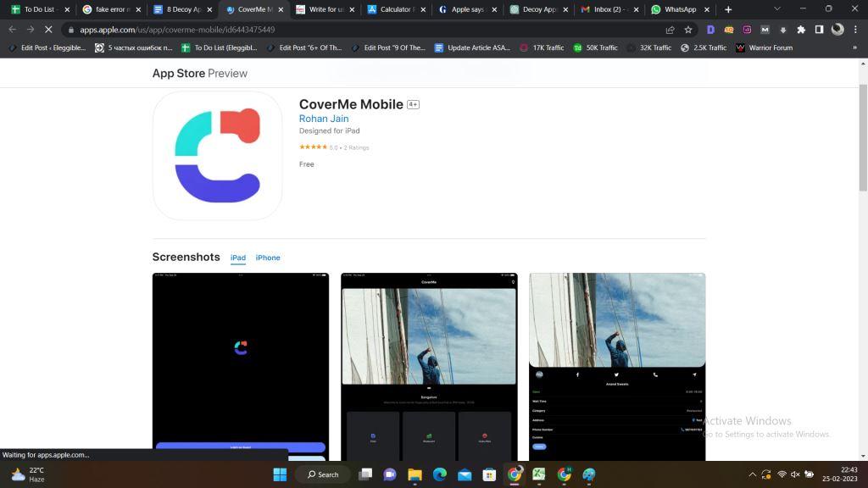Launch Microsoft Edge from taskbar
Viewport: 868px width, 488px height.
(x=440, y=474)
